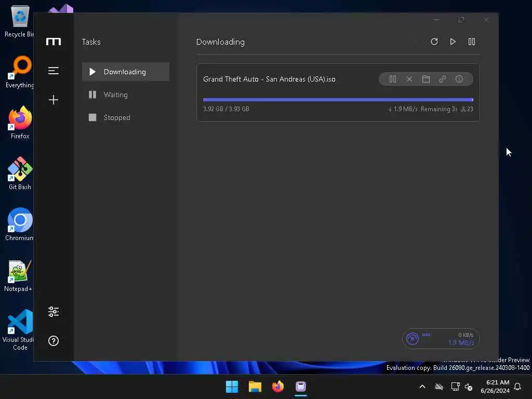Screen dimensions: 532x399
Task: Open the Windows Start menu
Action: point(232,387)
